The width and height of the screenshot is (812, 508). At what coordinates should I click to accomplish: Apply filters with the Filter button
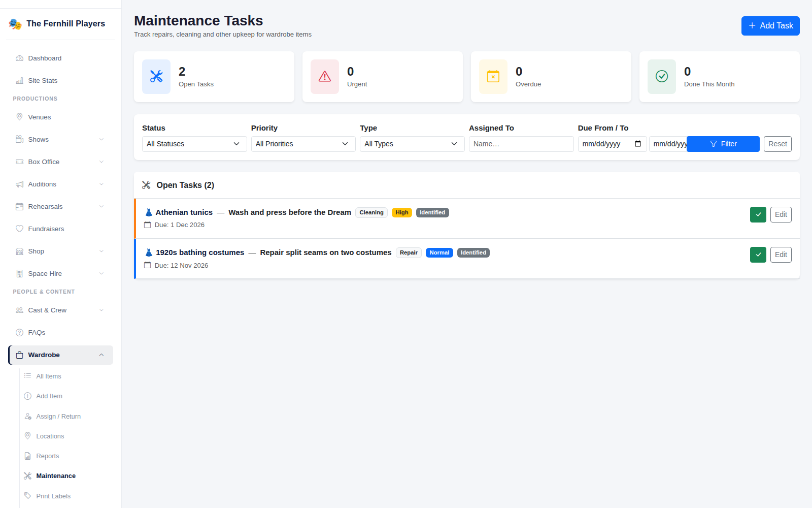pos(723,144)
